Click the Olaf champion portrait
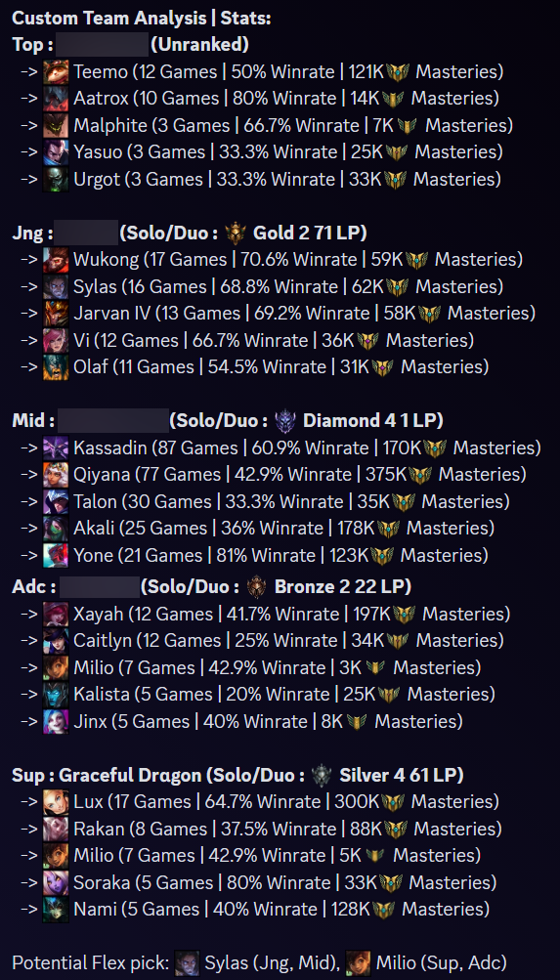This screenshot has width=560, height=980. click(56, 367)
